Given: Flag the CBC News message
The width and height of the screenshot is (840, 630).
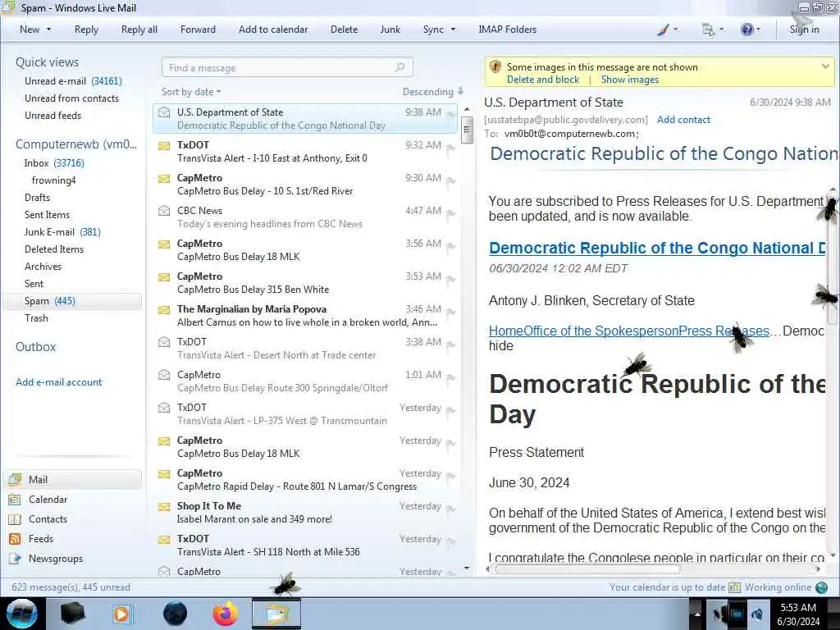Looking at the screenshot, I should point(450,214).
